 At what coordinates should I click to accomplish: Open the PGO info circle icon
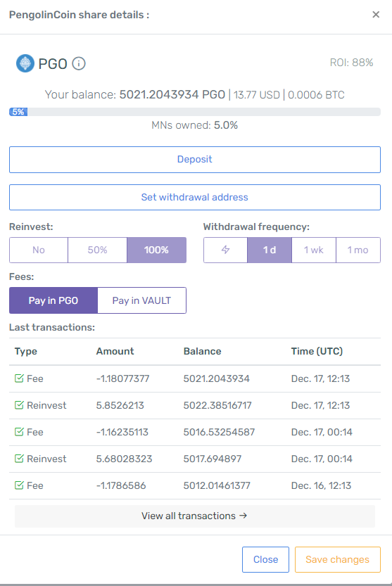tap(79, 63)
